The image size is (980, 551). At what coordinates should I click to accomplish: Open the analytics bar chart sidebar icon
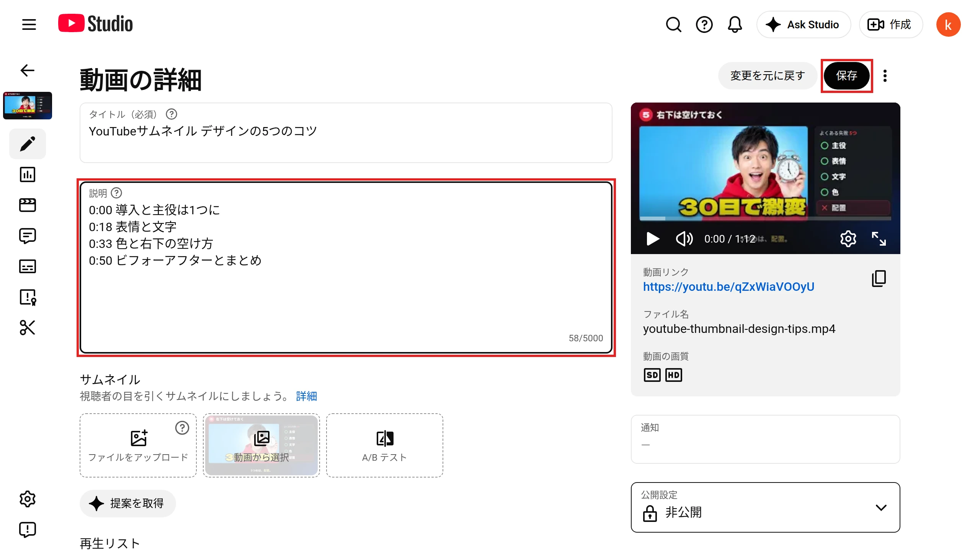[x=28, y=174]
